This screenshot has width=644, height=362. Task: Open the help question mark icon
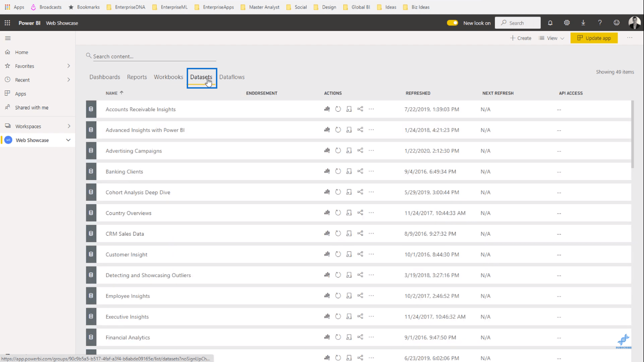click(x=600, y=23)
